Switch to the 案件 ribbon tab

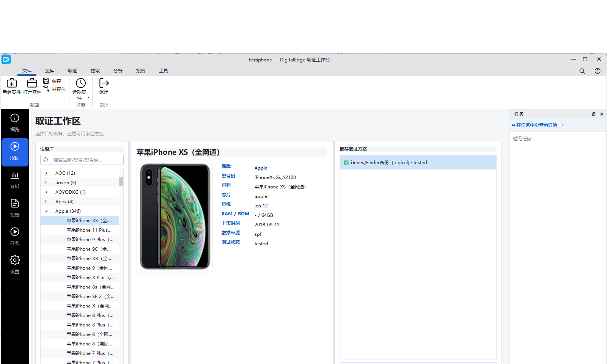click(50, 71)
